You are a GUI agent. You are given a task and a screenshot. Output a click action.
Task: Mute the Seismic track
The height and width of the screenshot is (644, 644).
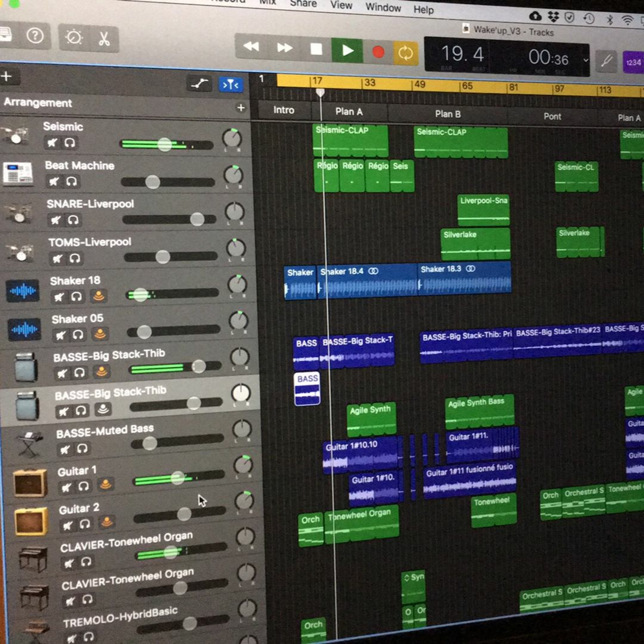point(52,143)
